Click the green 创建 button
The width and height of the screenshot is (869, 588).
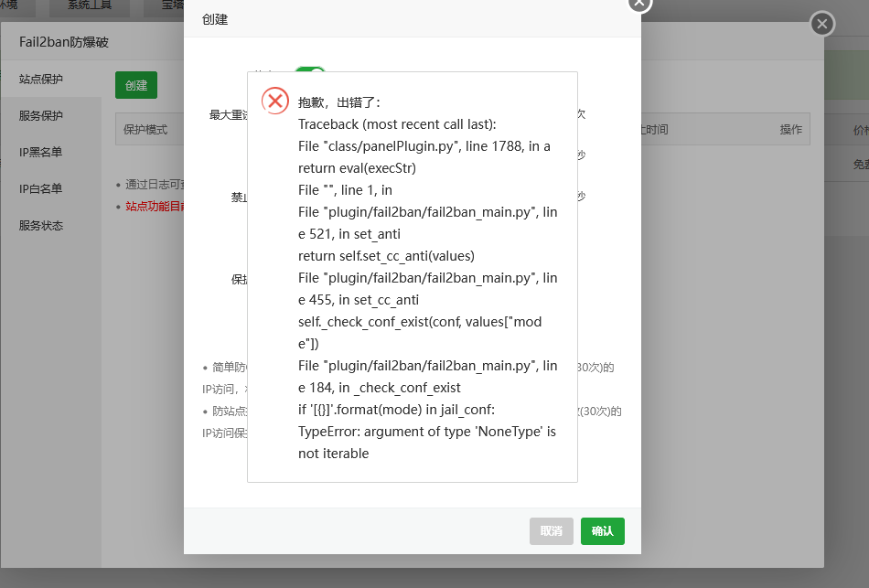click(135, 85)
